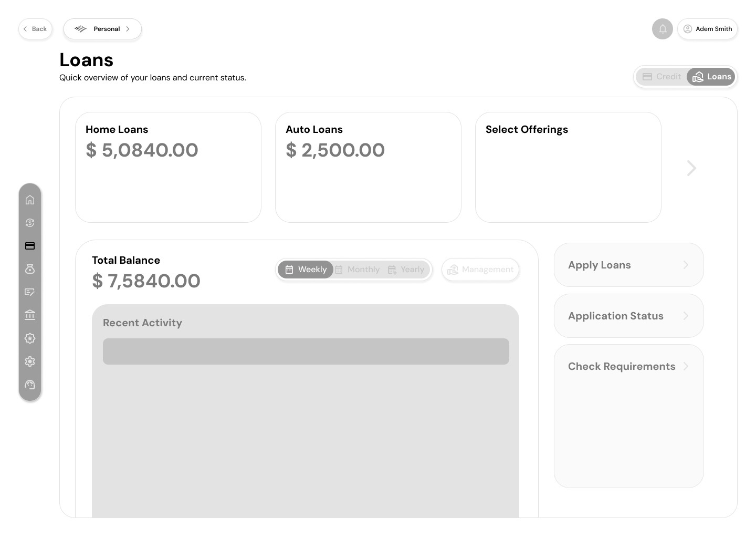The height and width of the screenshot is (538, 756).
Task: Open the Home icon in sidebar
Action: 30,200
